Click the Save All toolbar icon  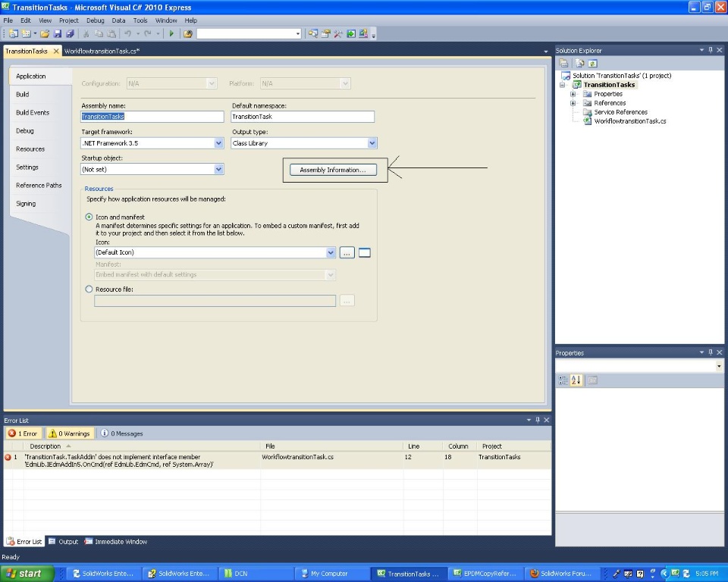click(70, 33)
